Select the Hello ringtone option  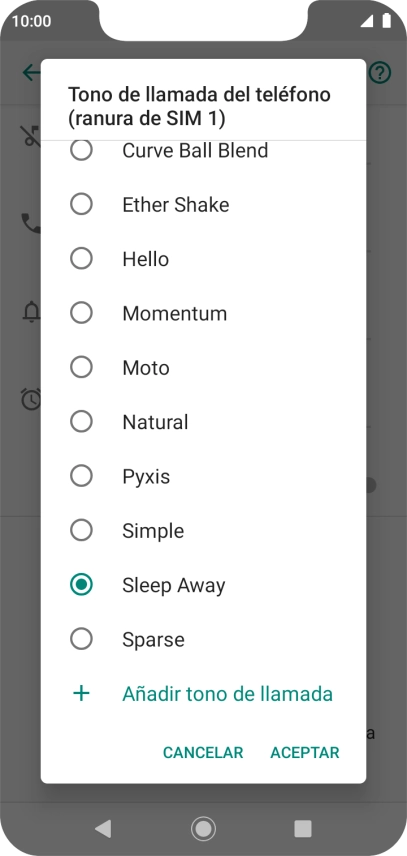[x=81, y=259]
